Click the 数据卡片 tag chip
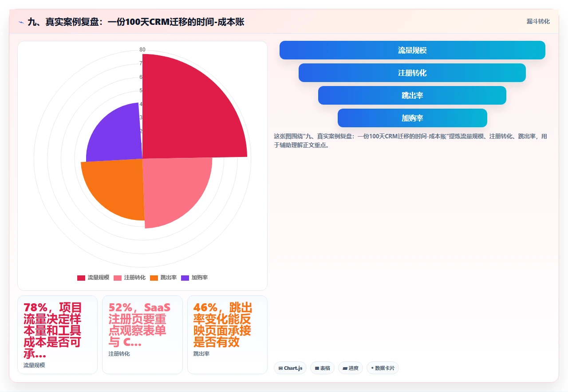The width and height of the screenshot is (568, 392). (383, 368)
